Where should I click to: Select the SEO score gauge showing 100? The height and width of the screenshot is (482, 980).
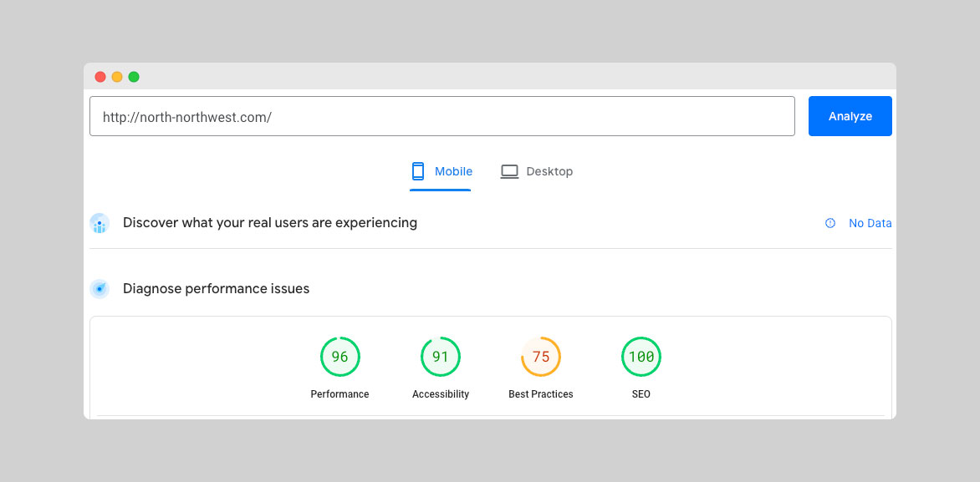tap(641, 357)
